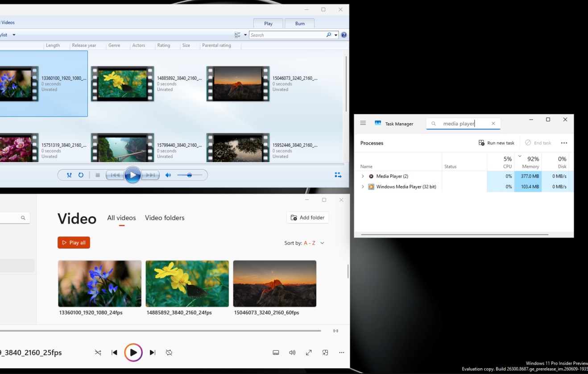Click blue Play button in Windows Media Player
Viewport: 588px width, 374px height.
pyautogui.click(x=133, y=175)
